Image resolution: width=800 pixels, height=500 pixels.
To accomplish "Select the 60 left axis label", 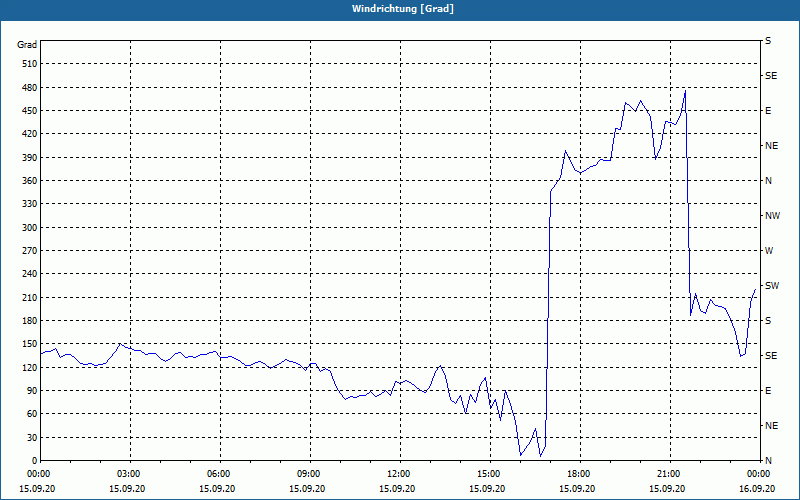I will pyautogui.click(x=32, y=414).
